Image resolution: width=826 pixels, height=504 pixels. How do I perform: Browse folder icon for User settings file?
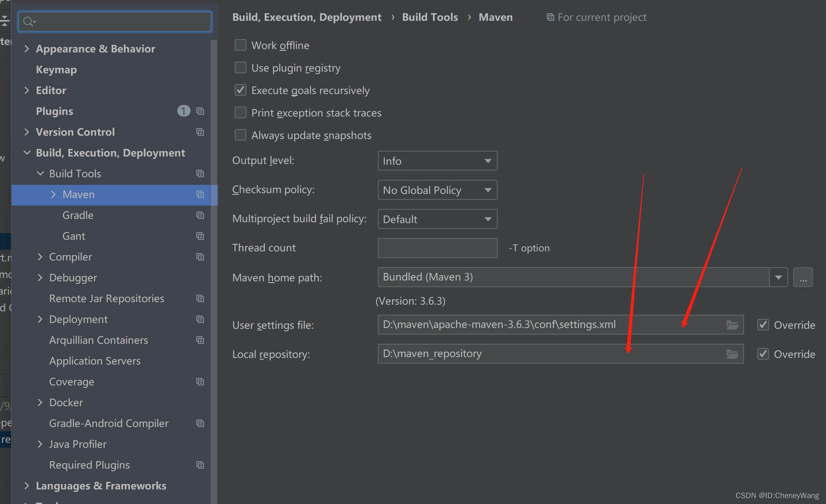tap(732, 325)
